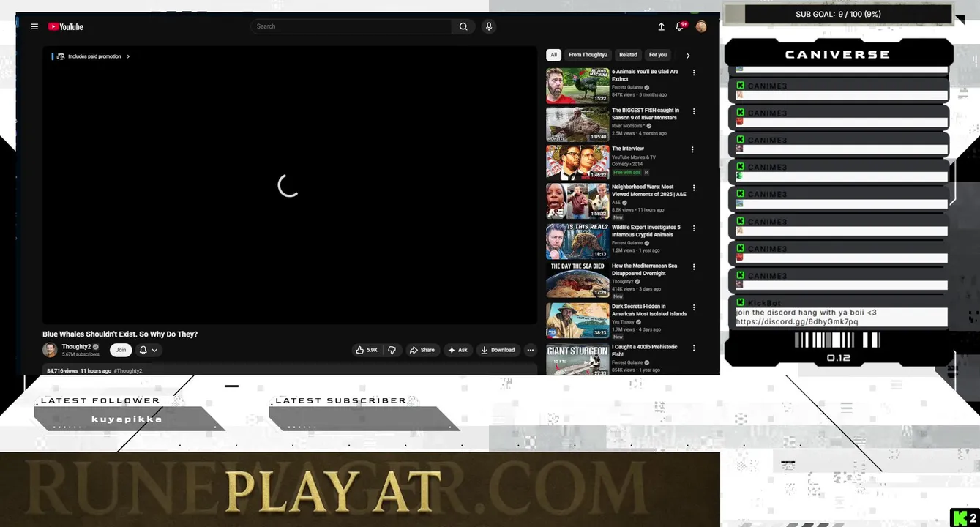Click the video player loading area
Screen dimensions: 980x527
289,185
